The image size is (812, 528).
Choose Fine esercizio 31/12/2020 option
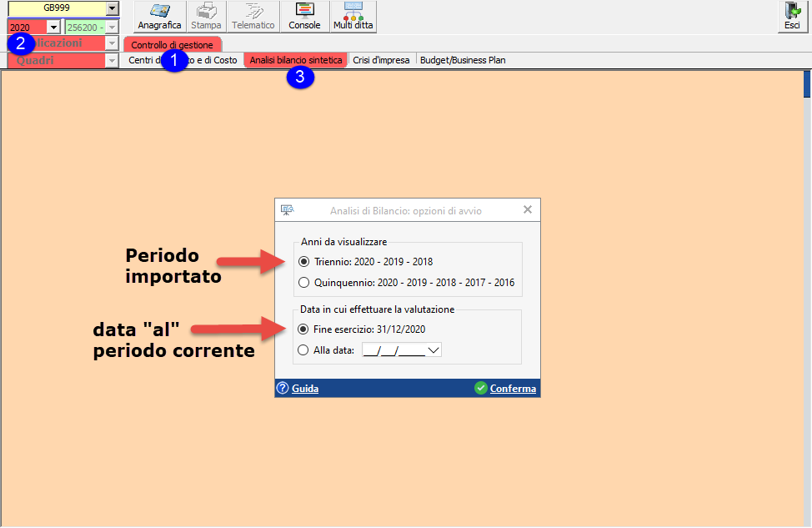pos(303,329)
